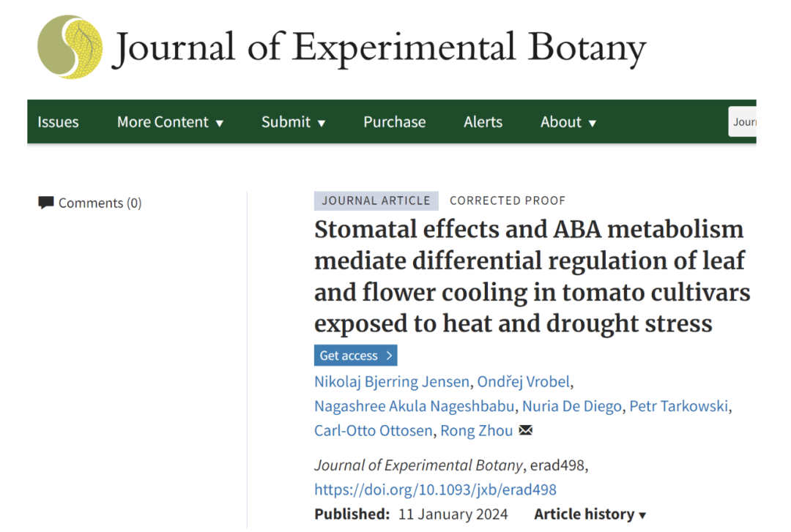Click the Journal of Experimental Botany logo icon
The image size is (791, 532).
point(70,47)
